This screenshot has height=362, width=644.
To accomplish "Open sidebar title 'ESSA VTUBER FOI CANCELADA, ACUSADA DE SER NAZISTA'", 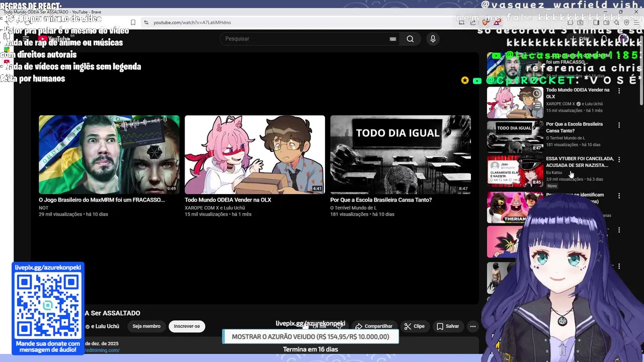I will pyautogui.click(x=580, y=162).
